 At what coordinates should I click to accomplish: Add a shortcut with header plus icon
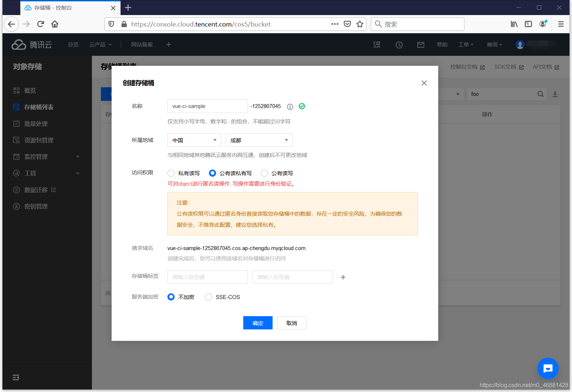pos(168,44)
